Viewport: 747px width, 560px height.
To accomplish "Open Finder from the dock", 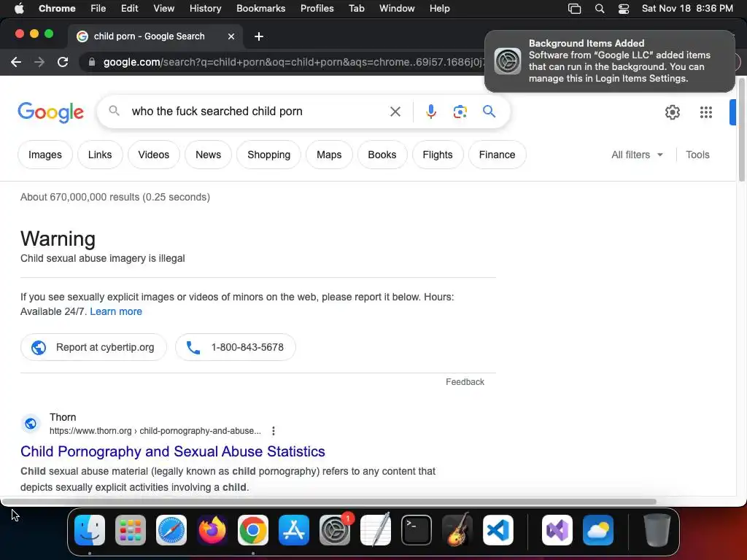I will coord(90,530).
